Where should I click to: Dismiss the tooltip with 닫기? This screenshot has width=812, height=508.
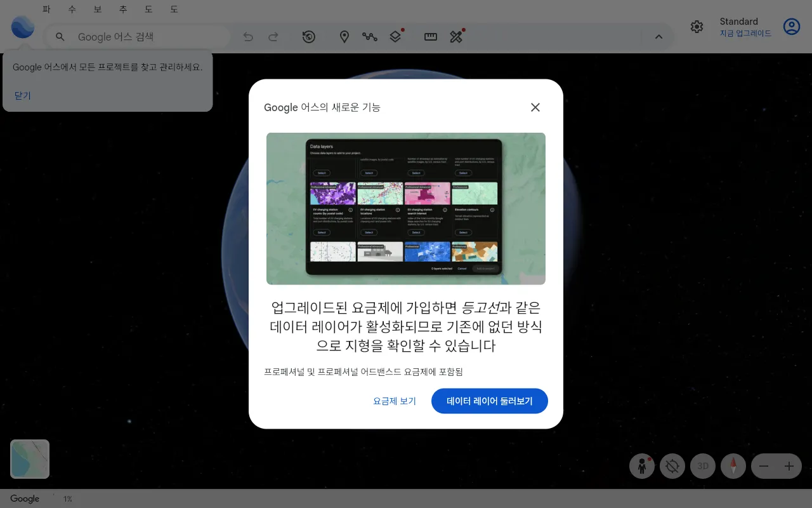click(22, 96)
